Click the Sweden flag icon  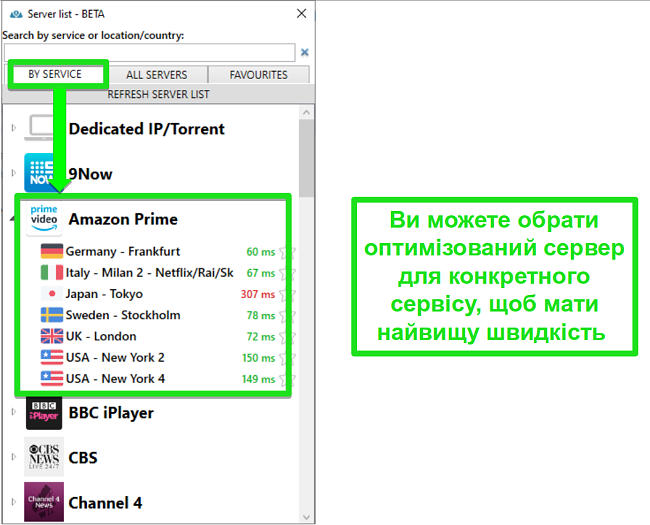coord(52,315)
